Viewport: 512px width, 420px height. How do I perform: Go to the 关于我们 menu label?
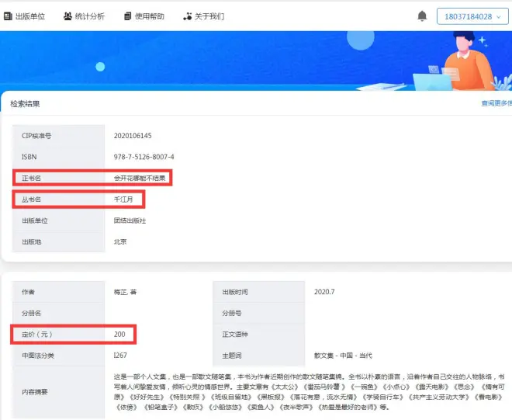click(x=209, y=16)
